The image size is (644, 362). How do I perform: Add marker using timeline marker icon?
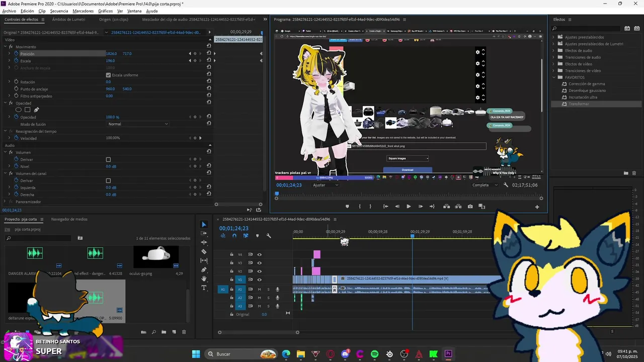(257, 236)
